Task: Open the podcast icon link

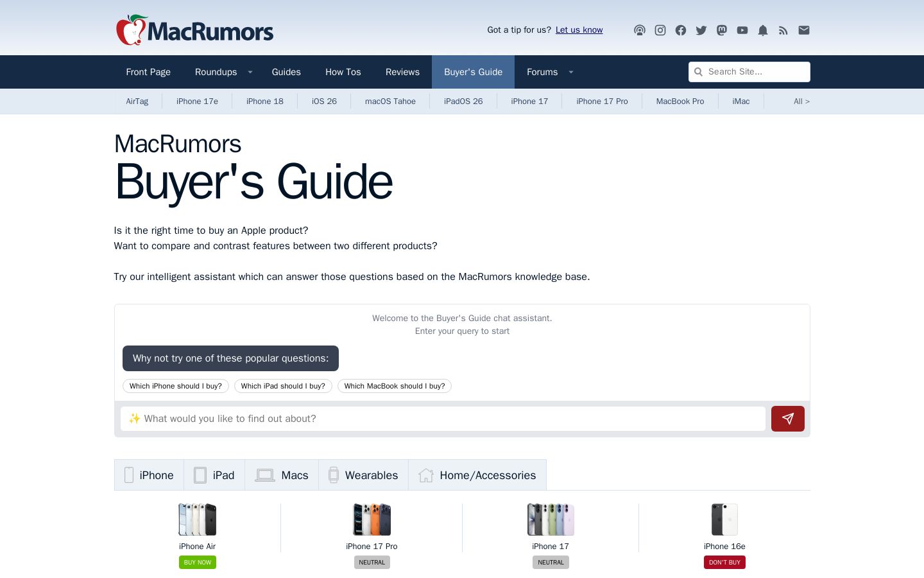Action: click(640, 30)
